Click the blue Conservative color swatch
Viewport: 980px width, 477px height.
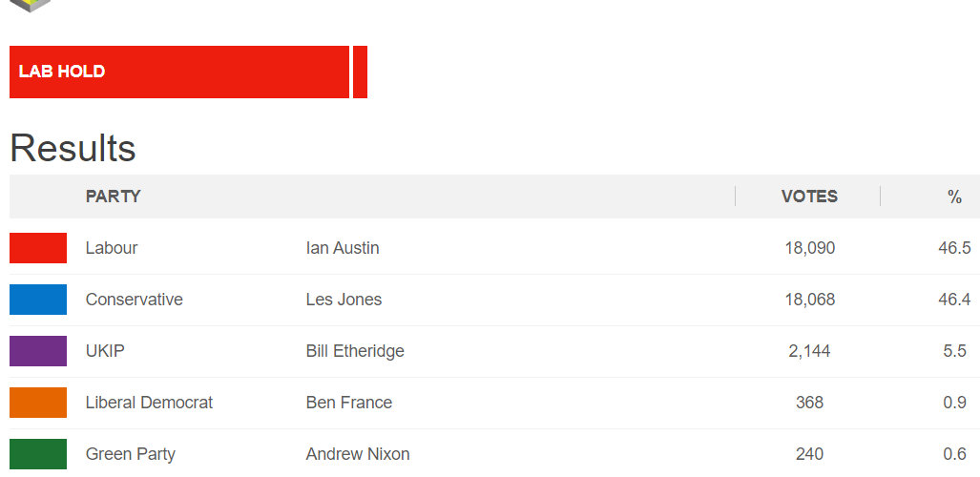tap(38, 300)
